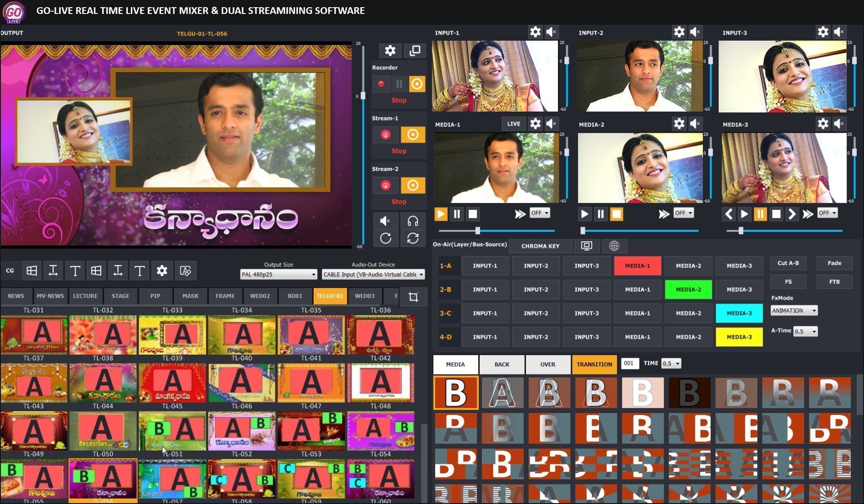Open INPUT-1 settings gear
Screen dimensions: 864x504
(x=535, y=32)
